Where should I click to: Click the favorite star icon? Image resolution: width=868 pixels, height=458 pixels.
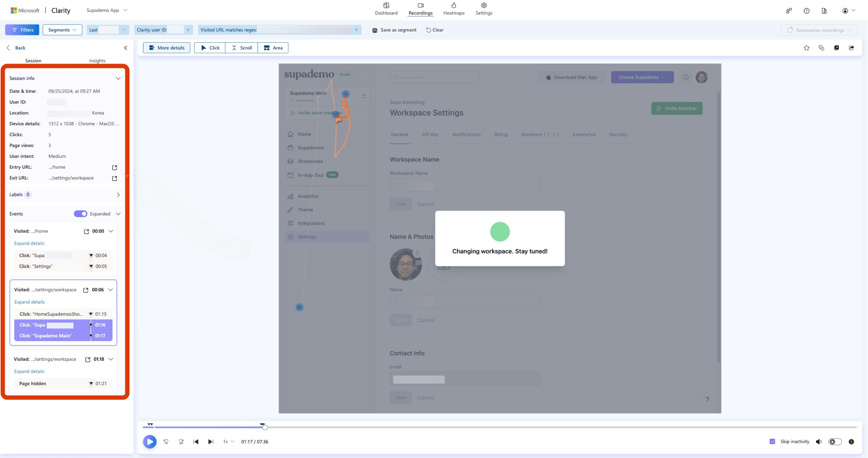806,48
